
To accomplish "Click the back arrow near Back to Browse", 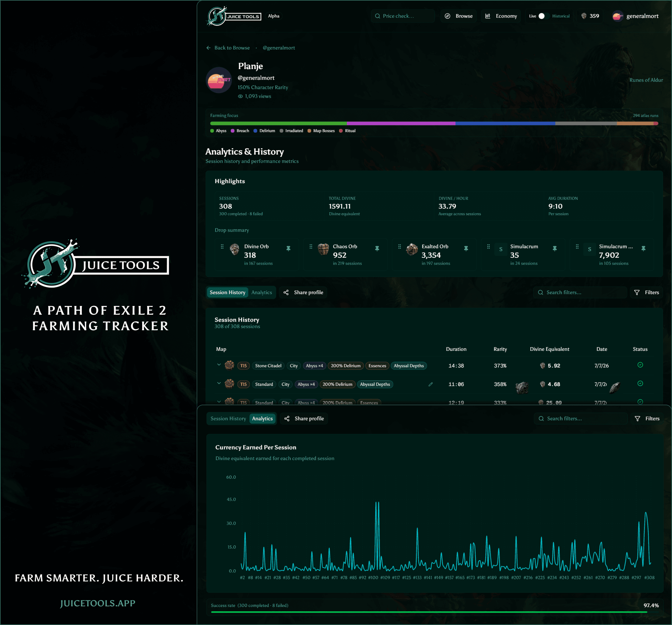I will coord(208,48).
